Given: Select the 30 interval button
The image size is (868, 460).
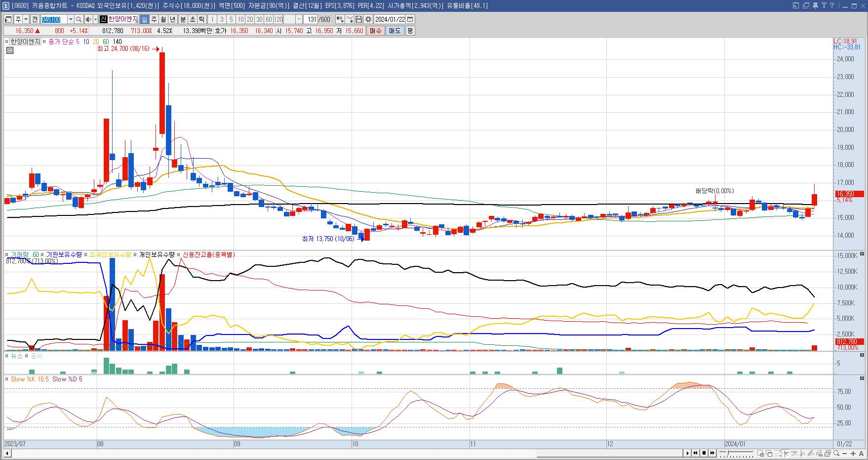Looking at the screenshot, I should (x=259, y=19).
